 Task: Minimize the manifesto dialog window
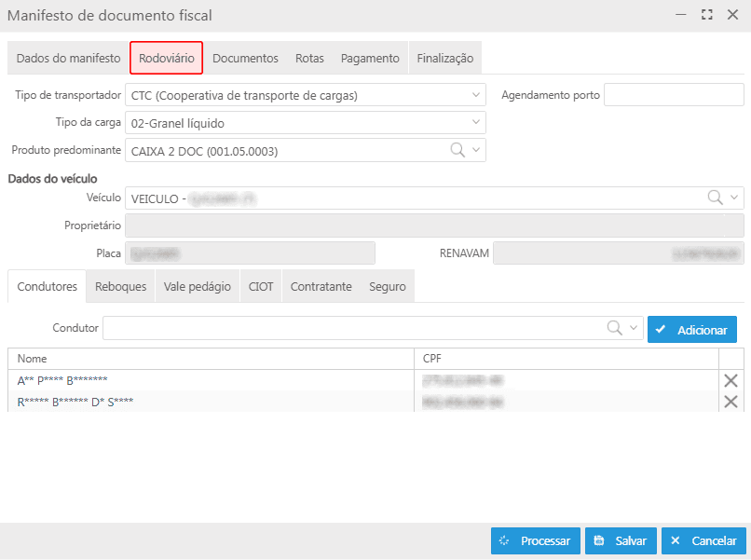(x=681, y=15)
